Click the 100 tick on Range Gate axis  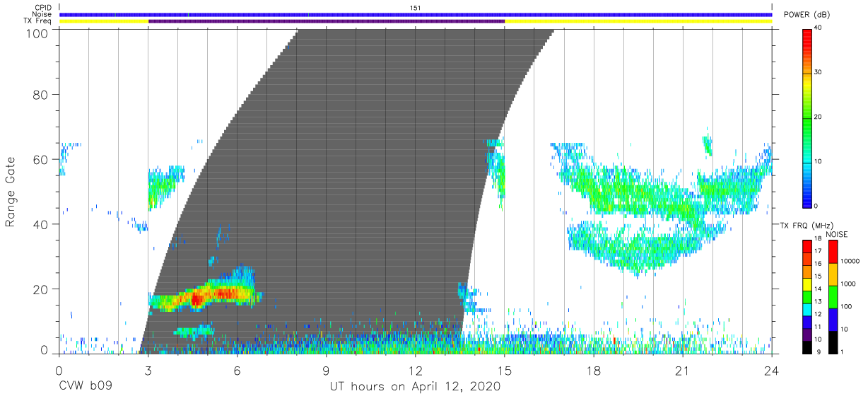(37, 33)
